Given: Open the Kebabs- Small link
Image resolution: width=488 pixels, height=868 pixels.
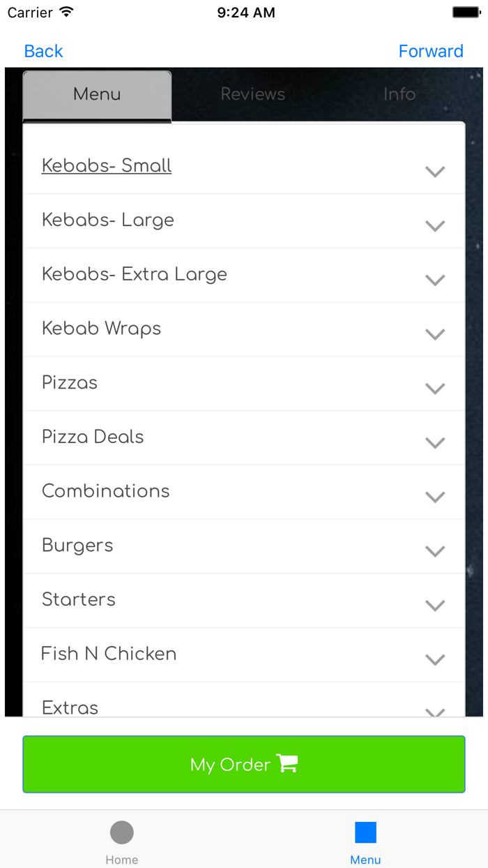Looking at the screenshot, I should click(107, 166).
